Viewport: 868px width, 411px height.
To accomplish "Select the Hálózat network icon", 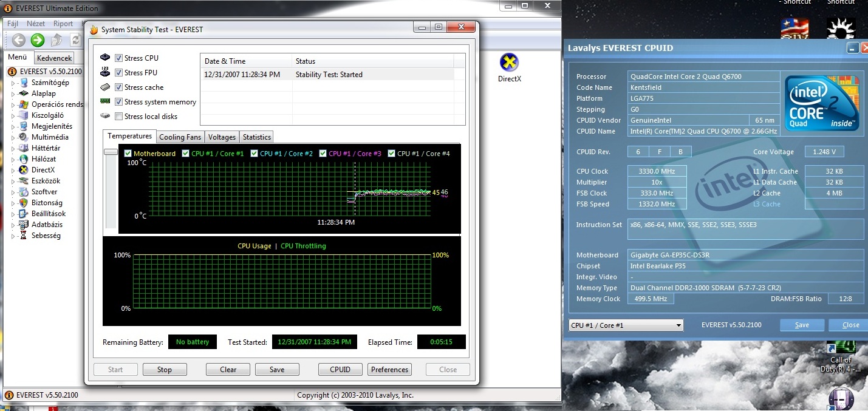I will tap(24, 159).
